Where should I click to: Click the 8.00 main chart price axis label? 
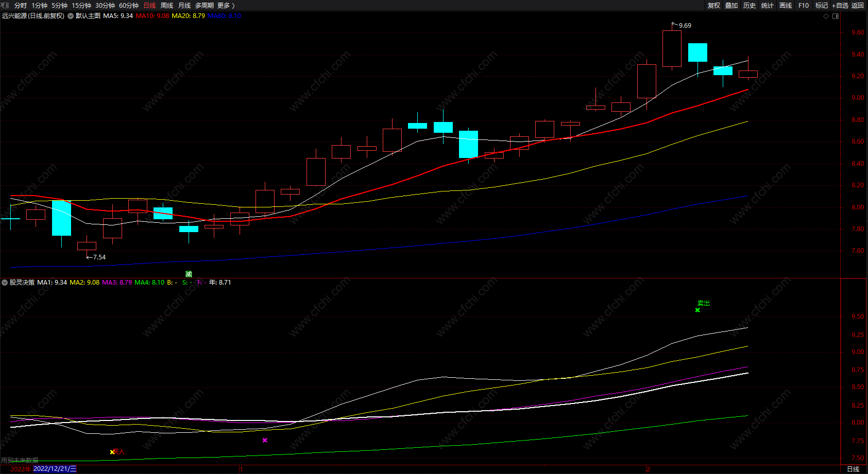(858, 207)
